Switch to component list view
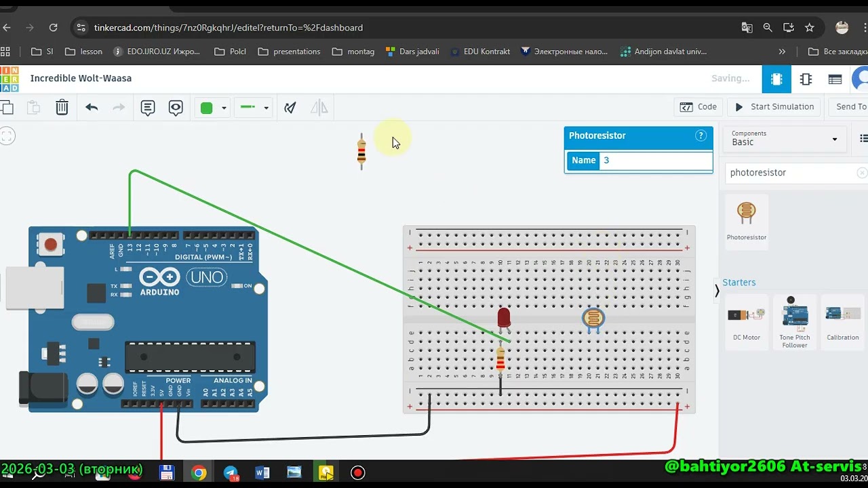This screenshot has height=488, width=868. point(835,79)
